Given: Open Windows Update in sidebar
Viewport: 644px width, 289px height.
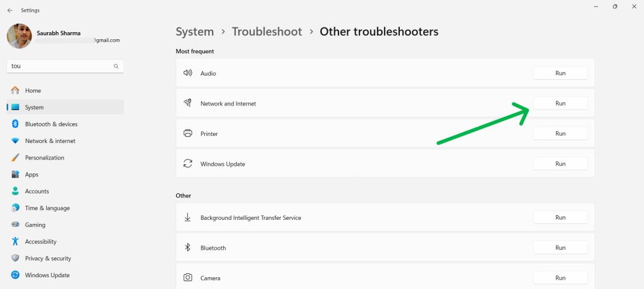Looking at the screenshot, I should click(x=66, y=275).
